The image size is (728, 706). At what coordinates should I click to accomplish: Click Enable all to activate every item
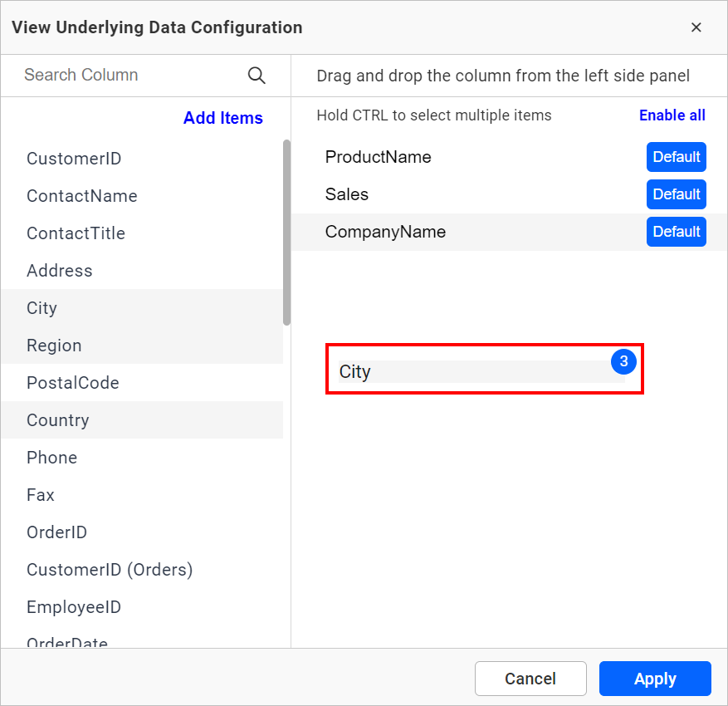click(672, 115)
